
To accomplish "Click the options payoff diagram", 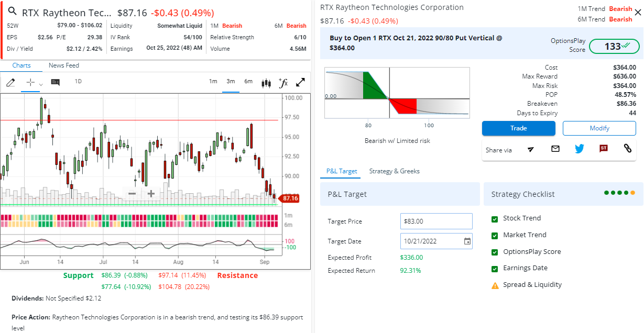I will 397,93.
